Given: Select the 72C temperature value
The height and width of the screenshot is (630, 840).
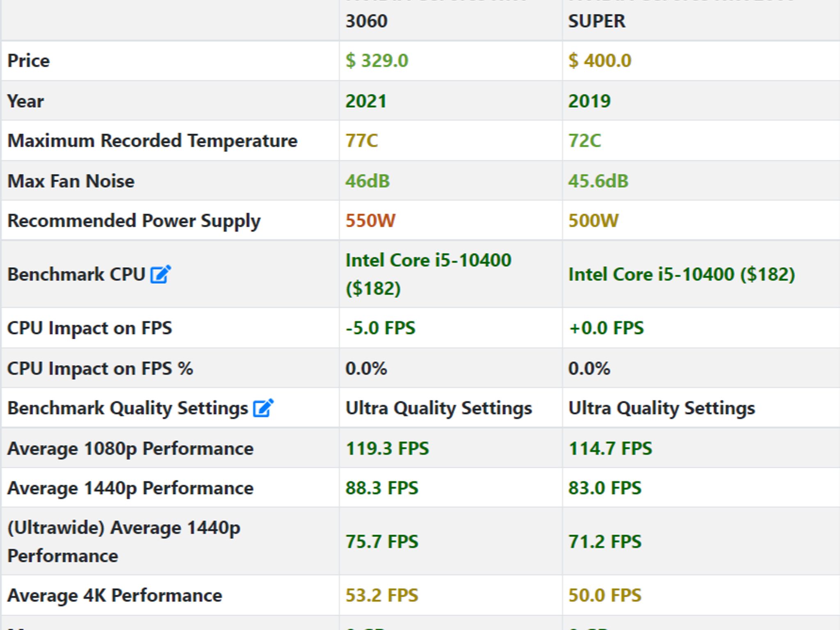Looking at the screenshot, I should pos(584,141).
